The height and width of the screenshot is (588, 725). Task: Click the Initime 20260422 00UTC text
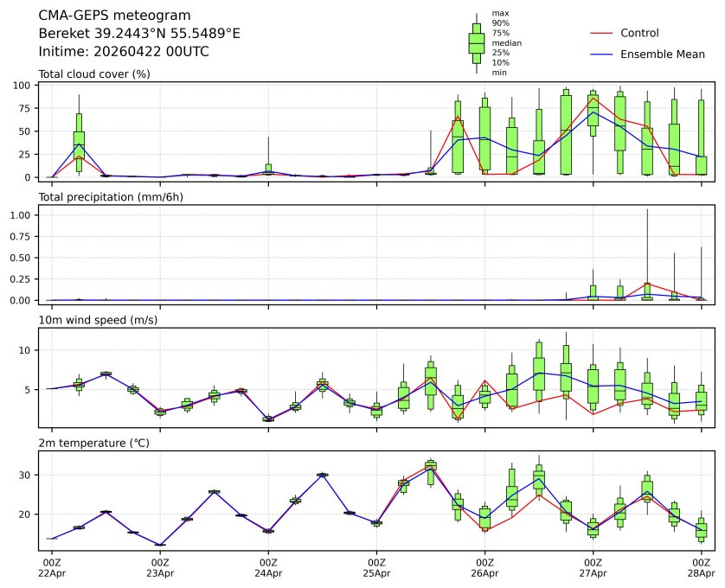pyautogui.click(x=124, y=51)
